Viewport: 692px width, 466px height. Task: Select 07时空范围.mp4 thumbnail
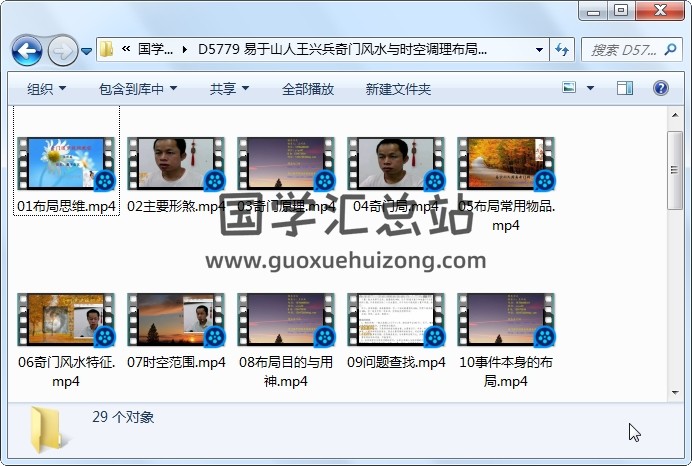point(176,320)
